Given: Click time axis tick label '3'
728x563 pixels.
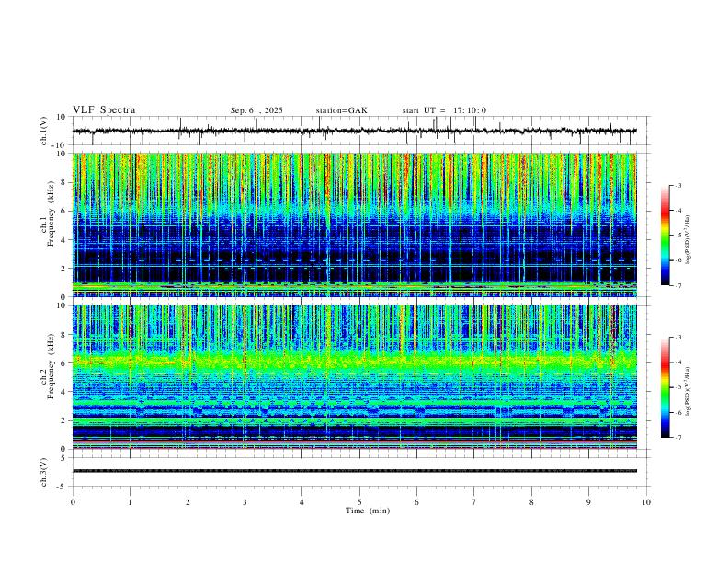Looking at the screenshot, I should coord(245,502).
